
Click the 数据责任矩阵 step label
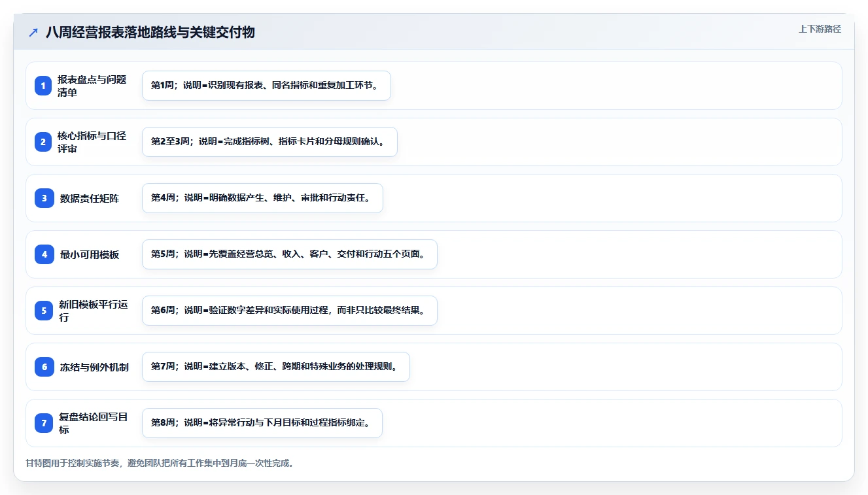90,198
